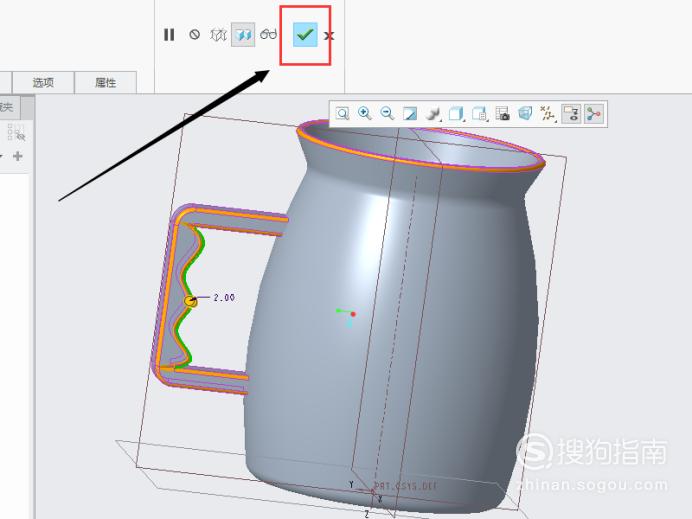Click the glasses verify-mode icon
Screen dimensions: 692x519
(268, 34)
